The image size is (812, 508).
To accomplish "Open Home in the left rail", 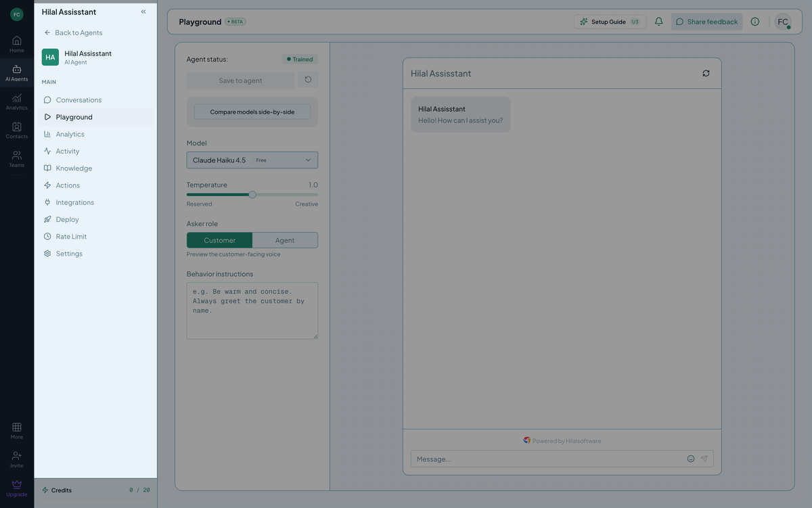I will pyautogui.click(x=17, y=44).
